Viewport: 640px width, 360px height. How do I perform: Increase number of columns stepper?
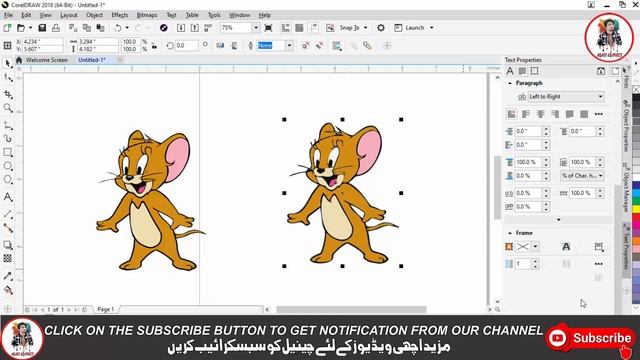point(535,261)
